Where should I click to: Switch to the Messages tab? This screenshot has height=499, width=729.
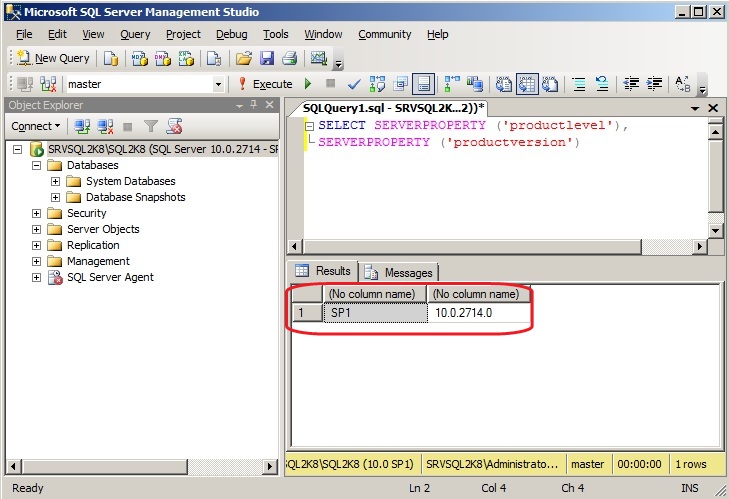(400, 272)
